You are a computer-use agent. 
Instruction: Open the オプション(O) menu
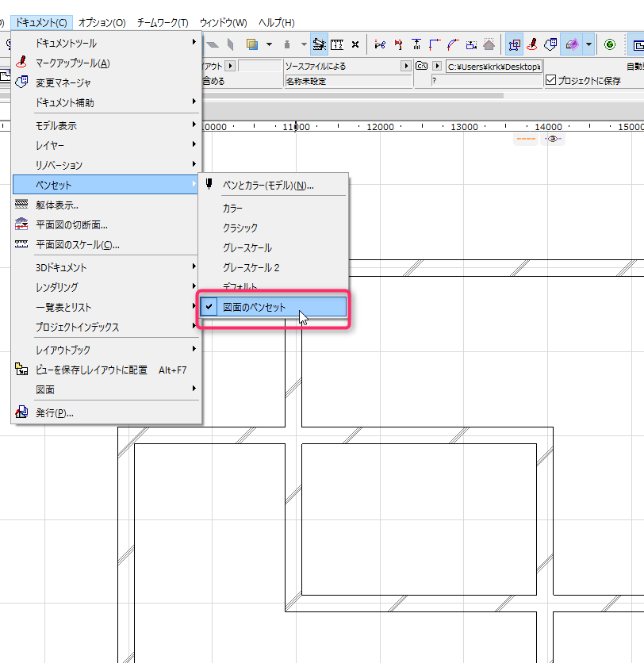click(102, 22)
